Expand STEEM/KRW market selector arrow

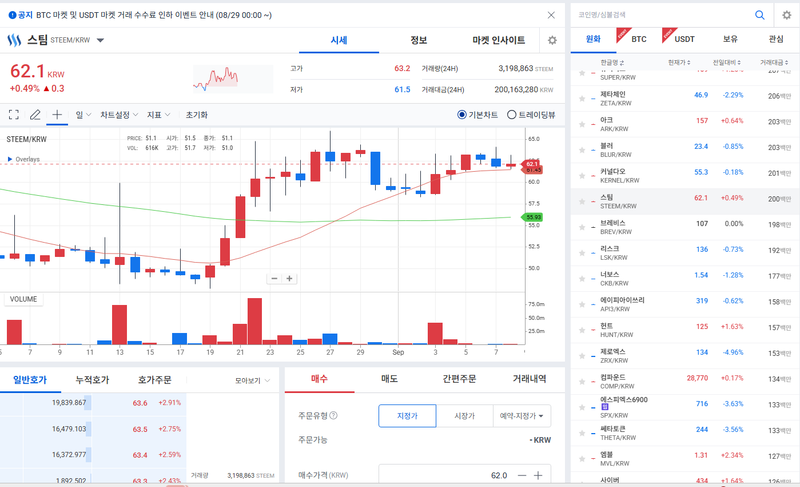coord(101,40)
